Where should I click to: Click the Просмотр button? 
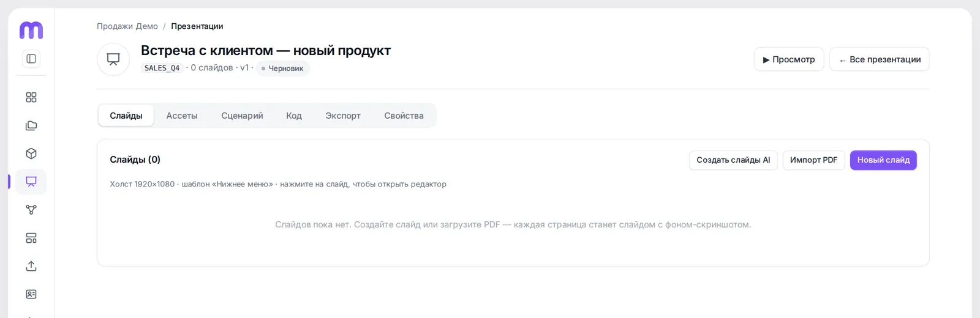tap(789, 59)
